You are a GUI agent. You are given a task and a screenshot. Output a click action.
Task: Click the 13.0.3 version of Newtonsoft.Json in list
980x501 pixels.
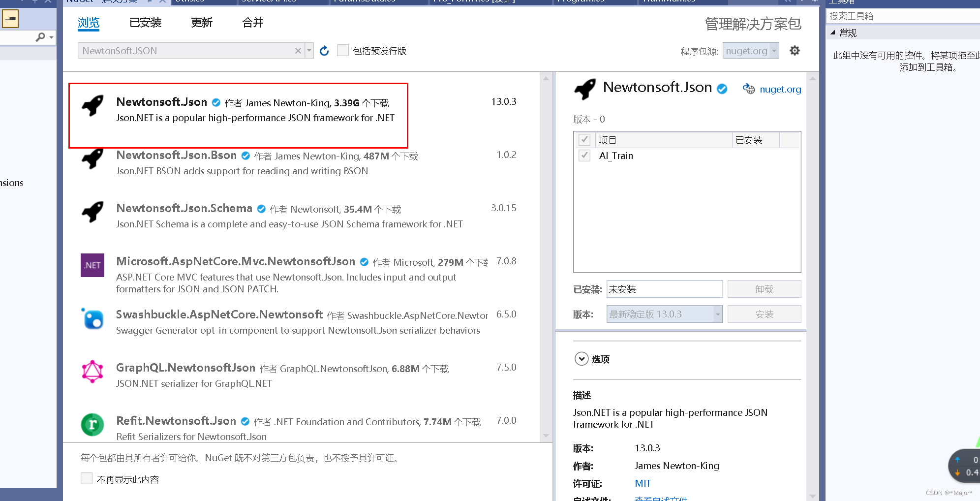point(504,101)
